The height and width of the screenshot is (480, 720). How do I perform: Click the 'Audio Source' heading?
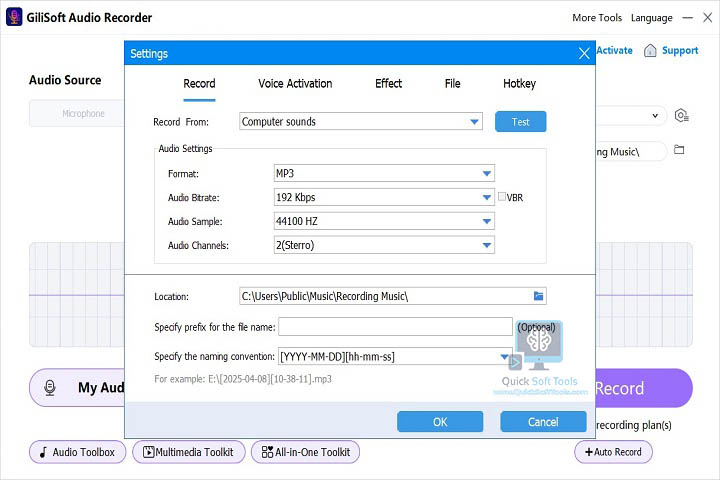coord(65,80)
